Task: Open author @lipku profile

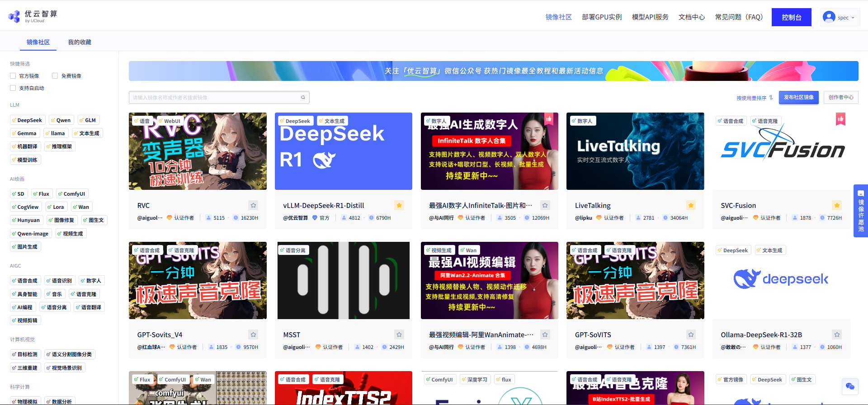Action: click(x=584, y=218)
